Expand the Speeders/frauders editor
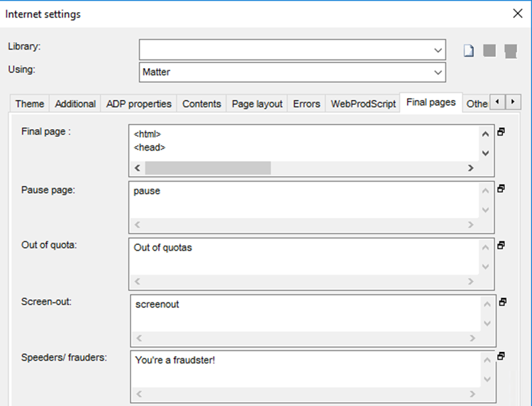 point(501,356)
